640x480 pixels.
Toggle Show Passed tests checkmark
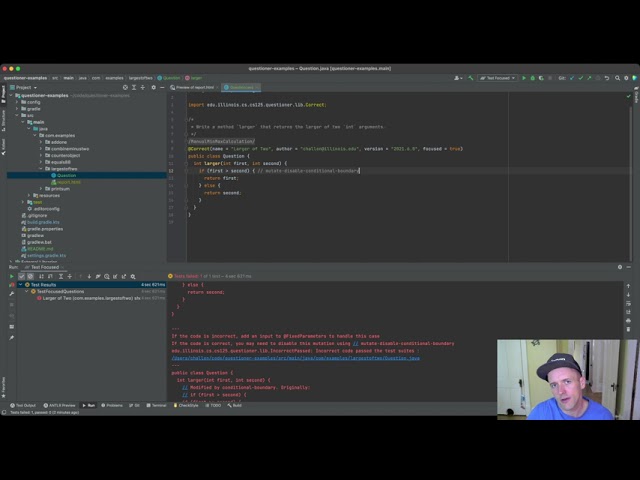[x=22, y=276]
